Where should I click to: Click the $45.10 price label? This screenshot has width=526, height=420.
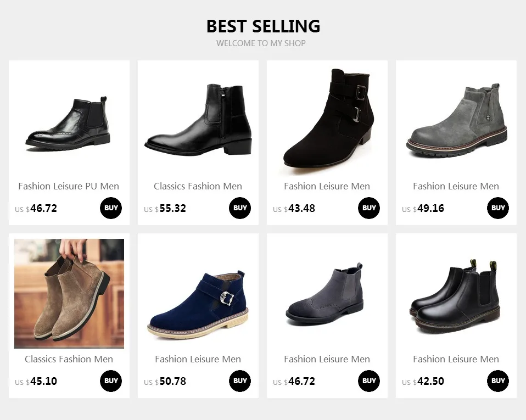coord(36,382)
